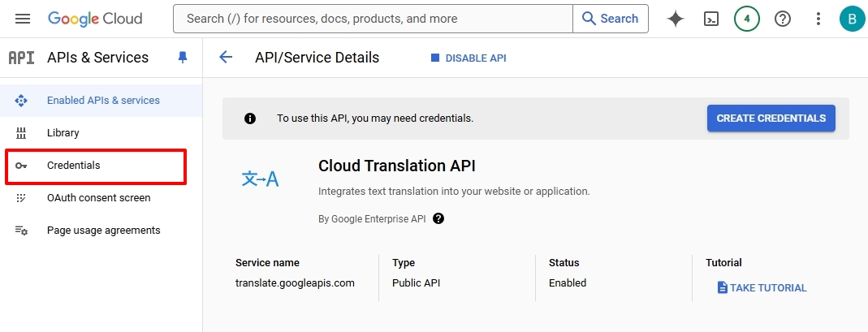Image resolution: width=868 pixels, height=332 pixels.
Task: Open OAuth consent screen page
Action: click(x=101, y=197)
